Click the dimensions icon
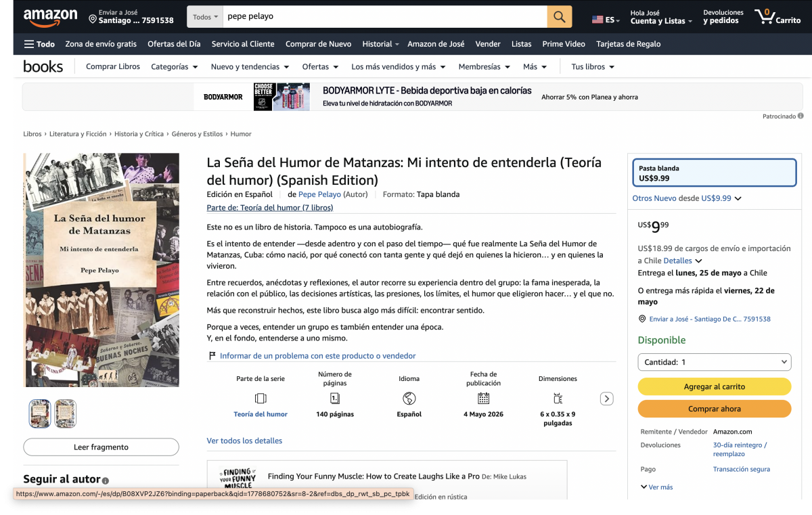 click(558, 399)
